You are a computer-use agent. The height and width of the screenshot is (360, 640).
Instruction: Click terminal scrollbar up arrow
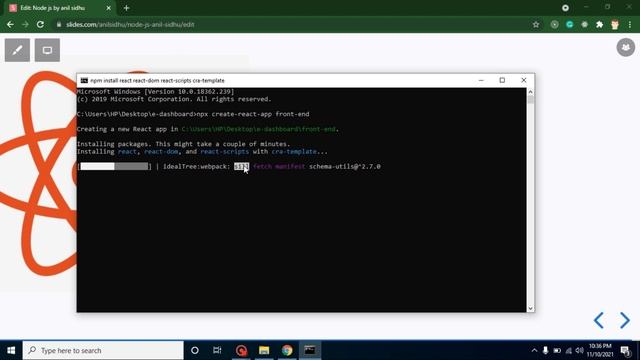(530, 92)
